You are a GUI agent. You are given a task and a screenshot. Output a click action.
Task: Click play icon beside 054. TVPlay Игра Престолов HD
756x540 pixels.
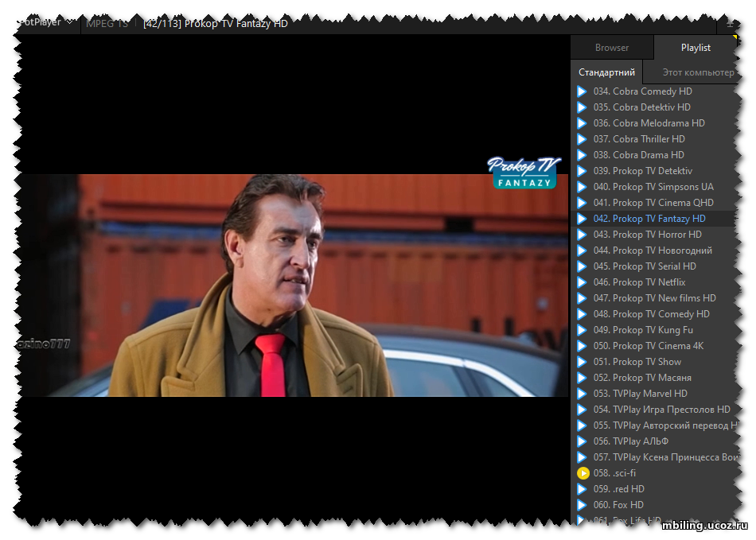click(x=582, y=410)
